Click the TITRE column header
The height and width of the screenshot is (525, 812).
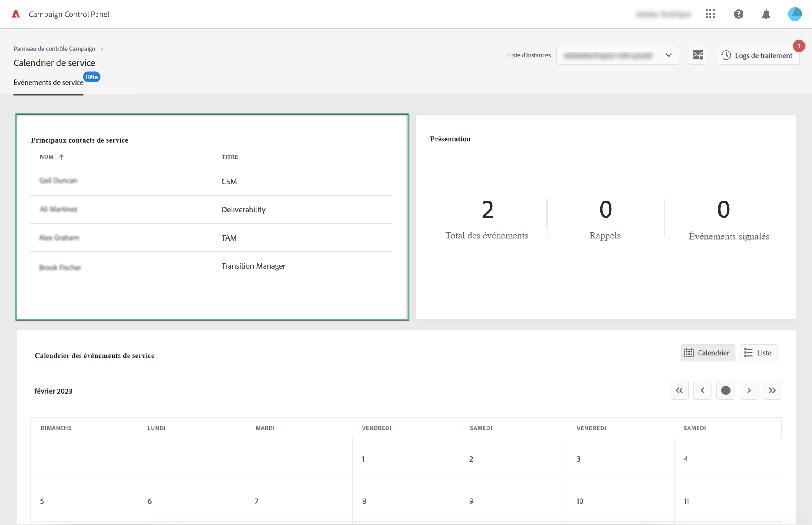pyautogui.click(x=230, y=157)
